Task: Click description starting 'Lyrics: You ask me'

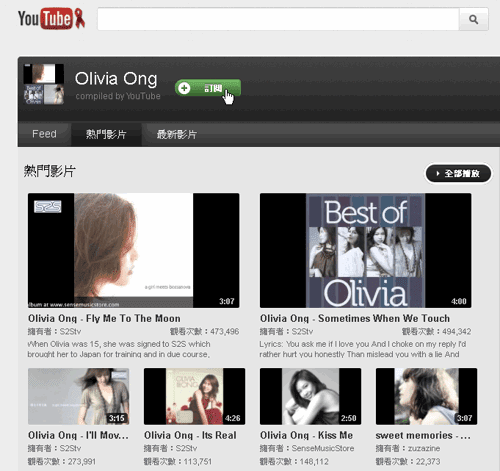Action: 363,349
